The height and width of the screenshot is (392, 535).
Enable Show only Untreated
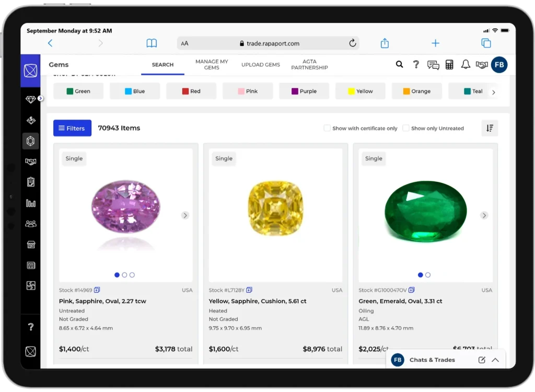point(405,128)
